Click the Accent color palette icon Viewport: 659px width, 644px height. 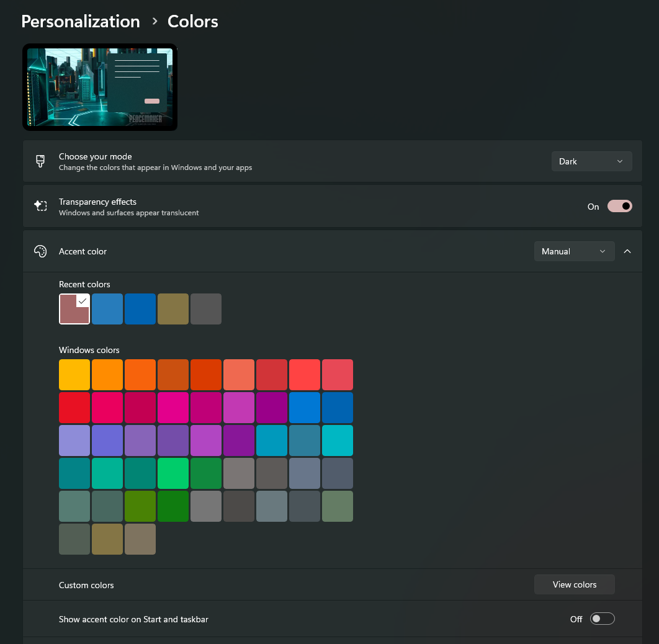(x=40, y=251)
